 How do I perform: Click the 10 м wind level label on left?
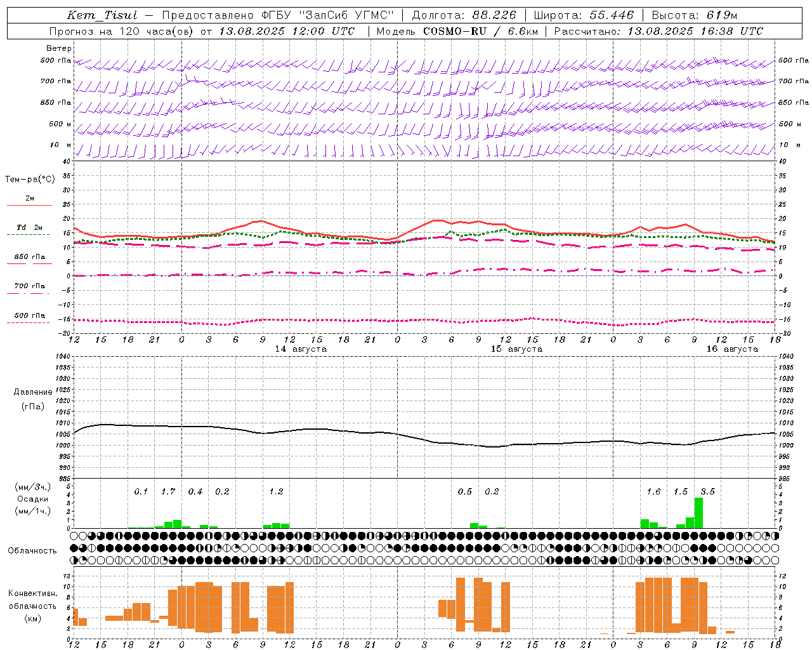(x=61, y=145)
